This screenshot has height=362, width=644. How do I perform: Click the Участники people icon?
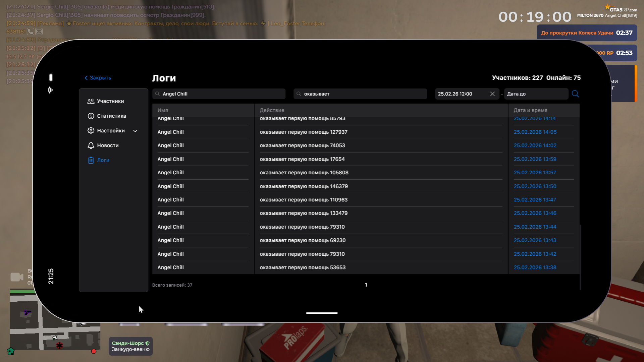pos(91,101)
